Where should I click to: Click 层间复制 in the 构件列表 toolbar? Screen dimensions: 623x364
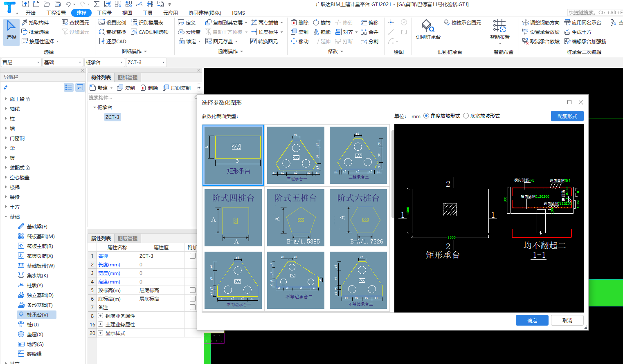tap(177, 88)
